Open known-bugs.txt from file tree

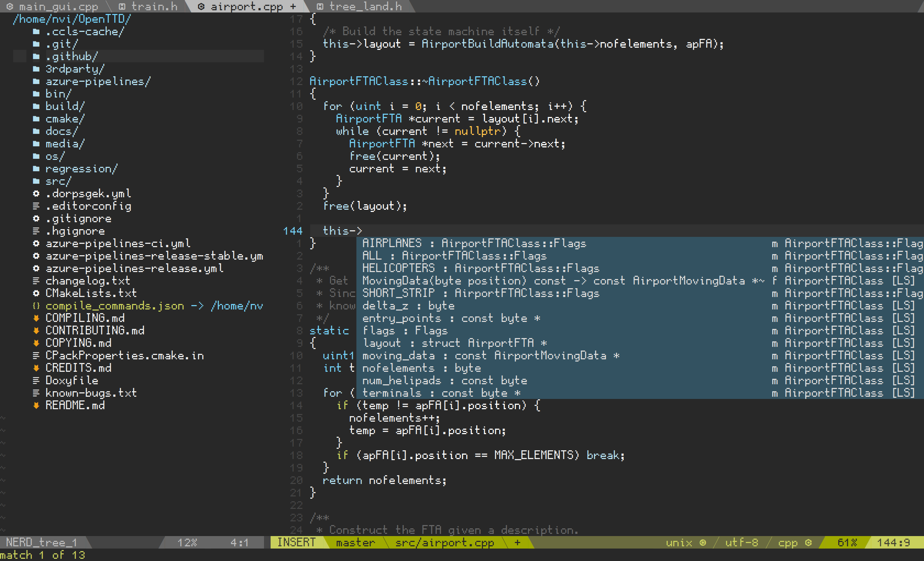pos(91,393)
